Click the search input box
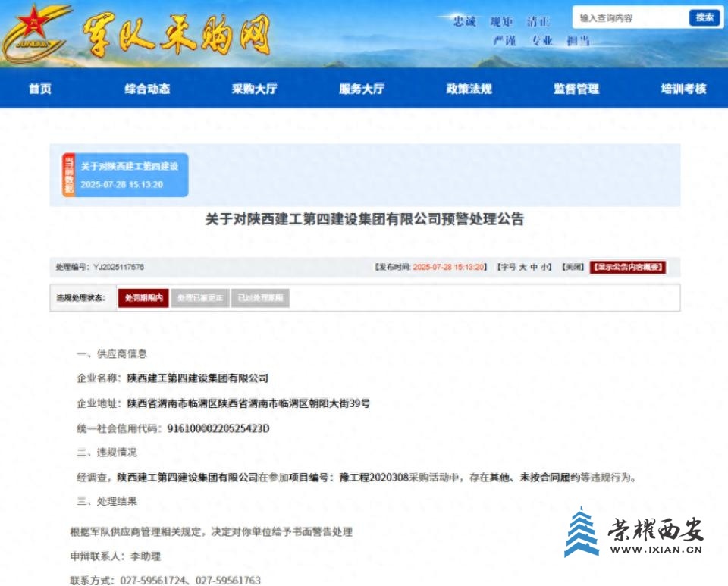728x586 pixels. (632, 18)
